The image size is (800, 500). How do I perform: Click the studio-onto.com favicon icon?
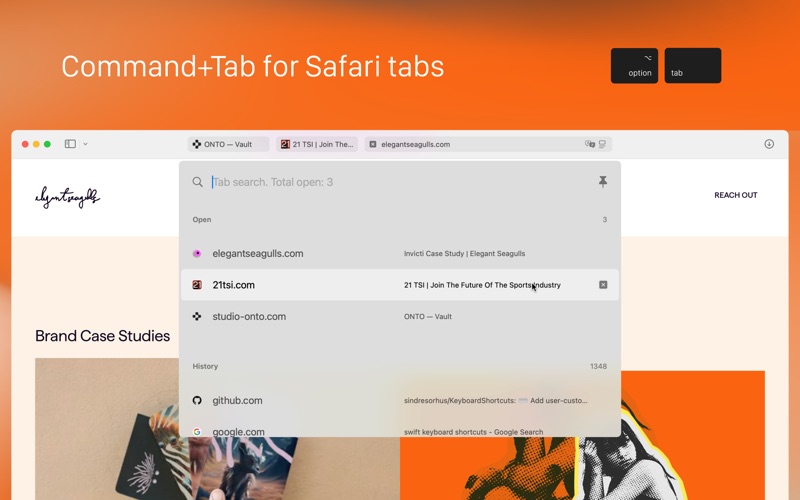(x=197, y=316)
